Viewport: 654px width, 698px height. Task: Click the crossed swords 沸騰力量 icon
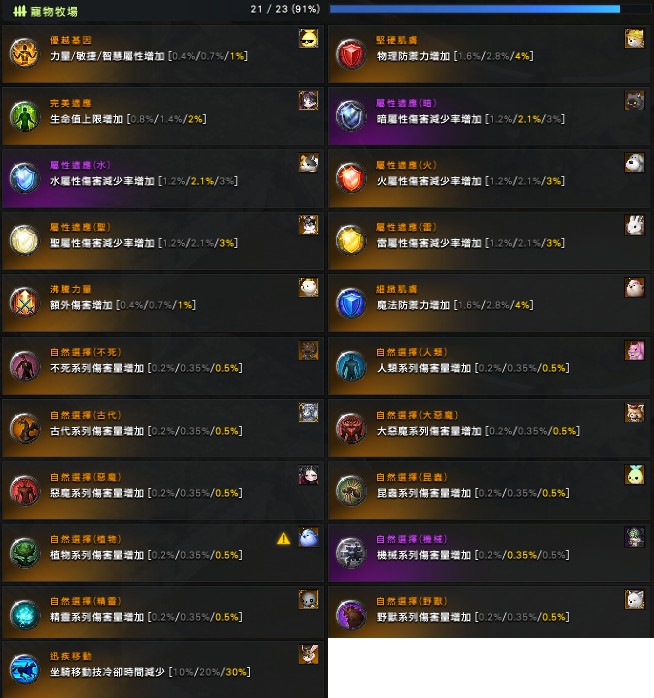(x=24, y=303)
